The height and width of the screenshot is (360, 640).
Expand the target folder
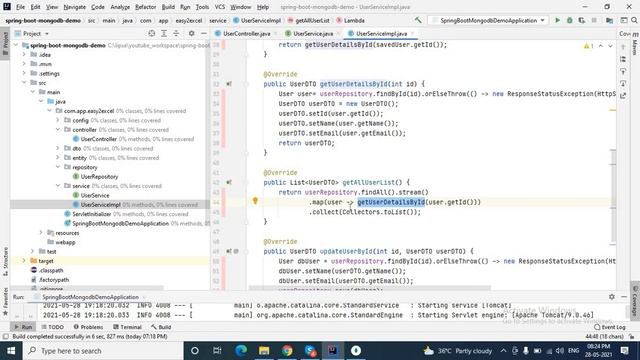[24, 261]
